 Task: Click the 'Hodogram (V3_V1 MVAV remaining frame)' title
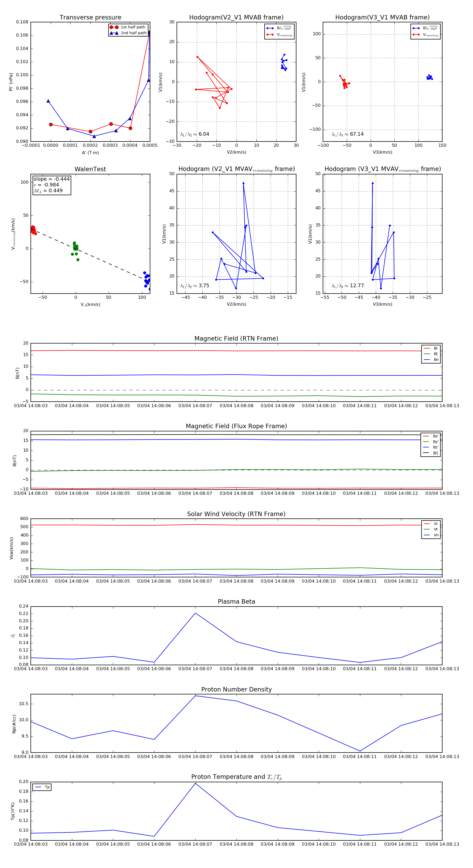point(382,169)
